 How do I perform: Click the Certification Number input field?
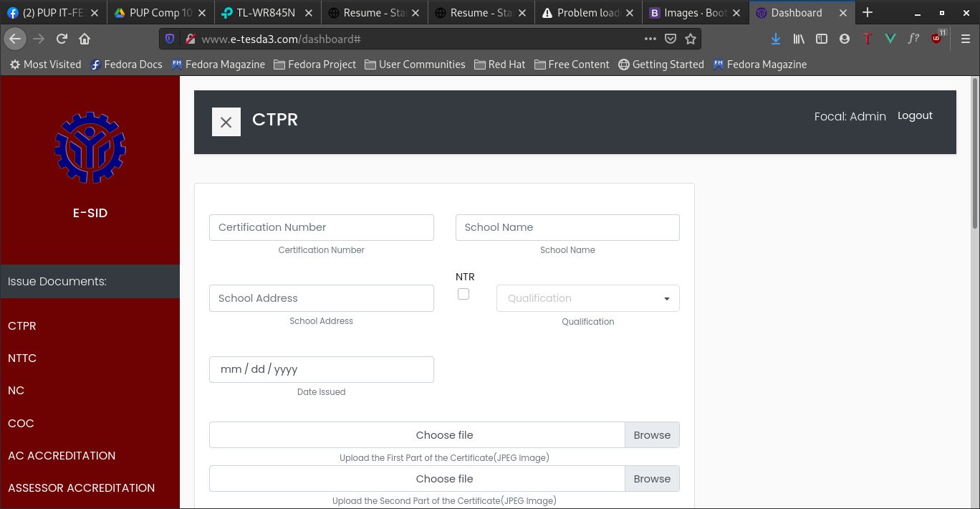click(321, 227)
